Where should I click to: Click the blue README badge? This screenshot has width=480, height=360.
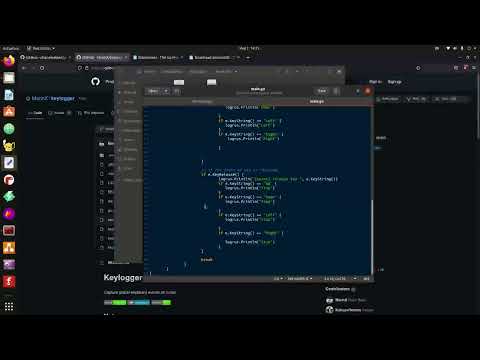pyautogui.click(x=139, y=303)
